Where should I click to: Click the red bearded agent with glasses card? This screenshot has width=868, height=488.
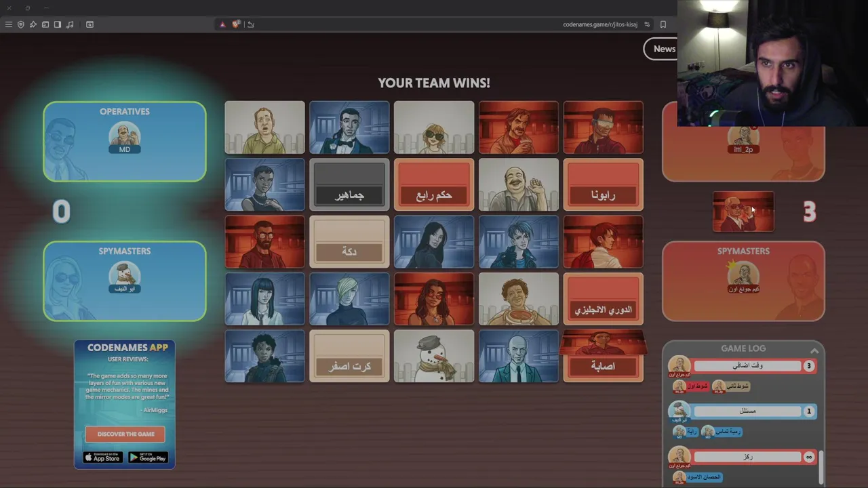pos(264,242)
